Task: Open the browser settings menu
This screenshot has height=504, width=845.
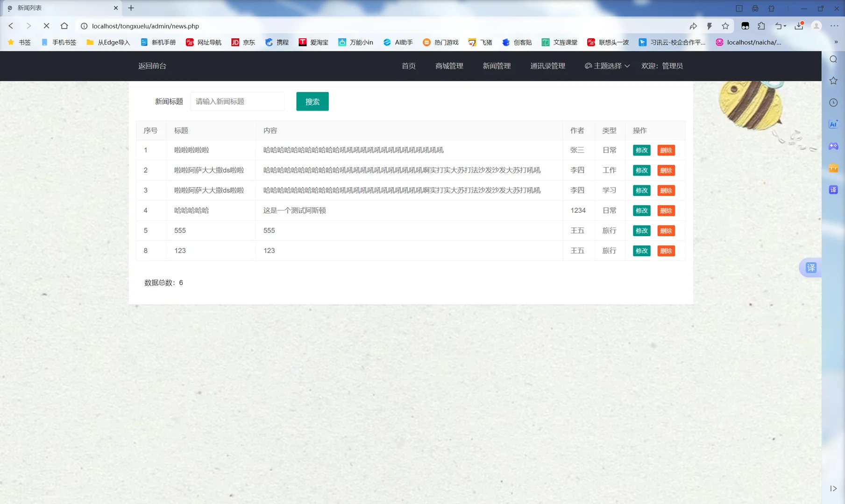Action: point(836,26)
